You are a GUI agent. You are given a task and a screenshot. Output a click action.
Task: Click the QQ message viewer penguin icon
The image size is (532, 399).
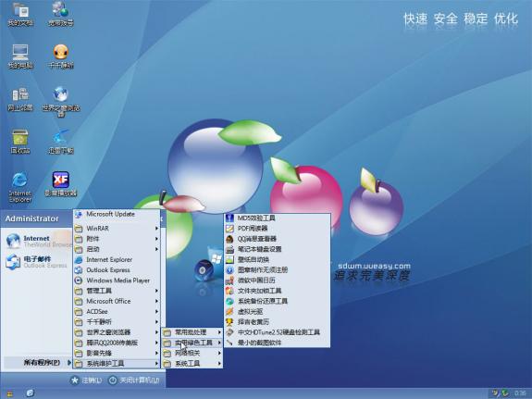coord(229,239)
